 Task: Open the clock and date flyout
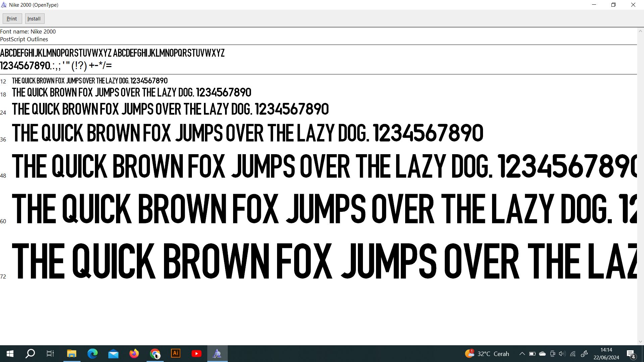click(x=606, y=354)
